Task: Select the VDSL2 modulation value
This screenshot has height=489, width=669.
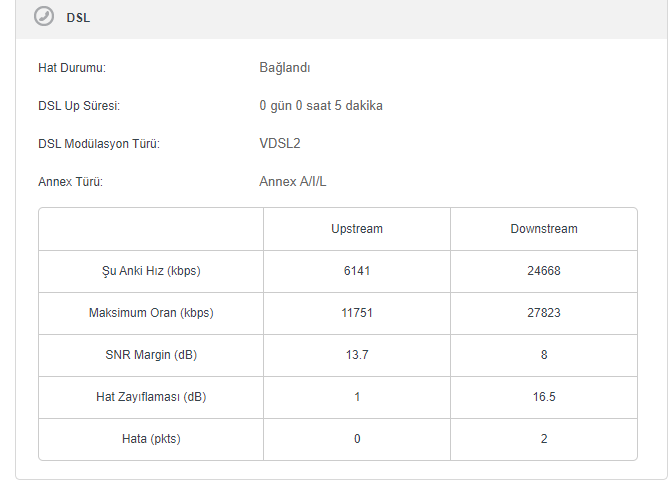Action: click(x=280, y=144)
